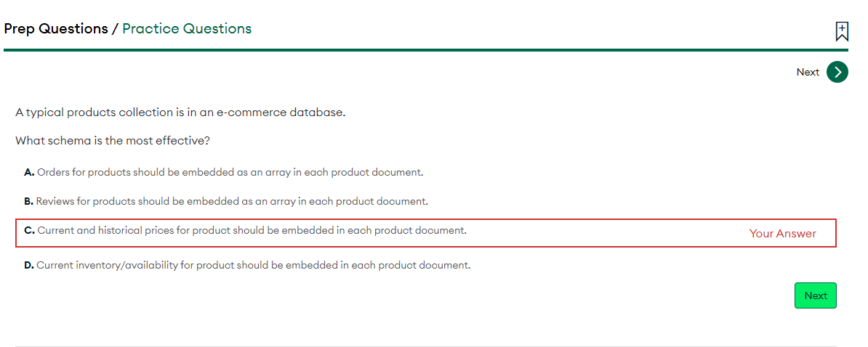Click the letter "D." option marker

coord(29,265)
